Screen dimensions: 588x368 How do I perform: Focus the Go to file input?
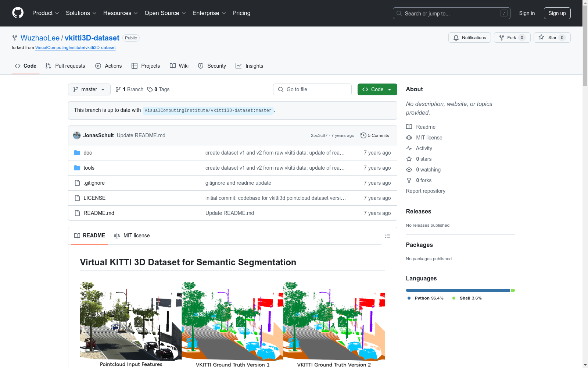point(312,89)
